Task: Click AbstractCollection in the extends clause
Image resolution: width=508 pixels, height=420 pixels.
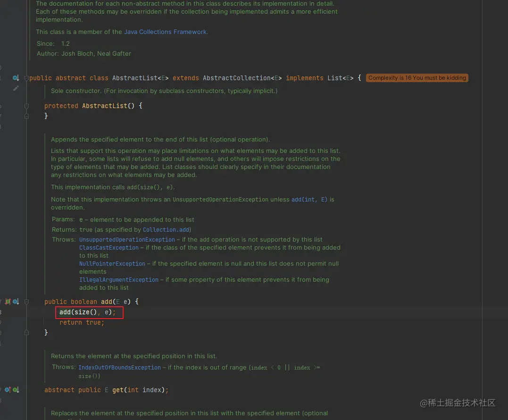Action: coord(236,78)
